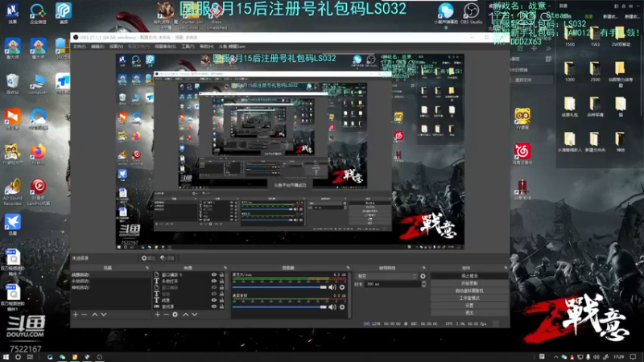Screen dimensions: 644x362
Task: Pop out the controls dock panel
Action: coord(506,268)
